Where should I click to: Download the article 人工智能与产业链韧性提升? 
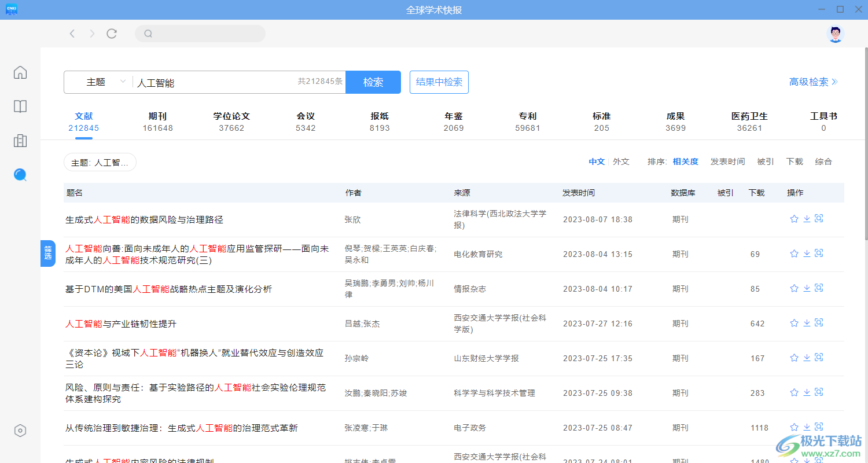click(x=806, y=323)
